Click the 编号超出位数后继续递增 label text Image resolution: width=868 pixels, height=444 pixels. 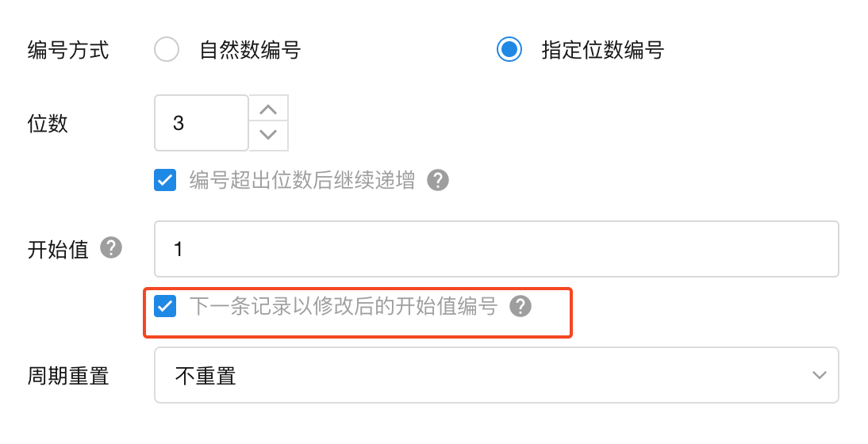point(301,181)
